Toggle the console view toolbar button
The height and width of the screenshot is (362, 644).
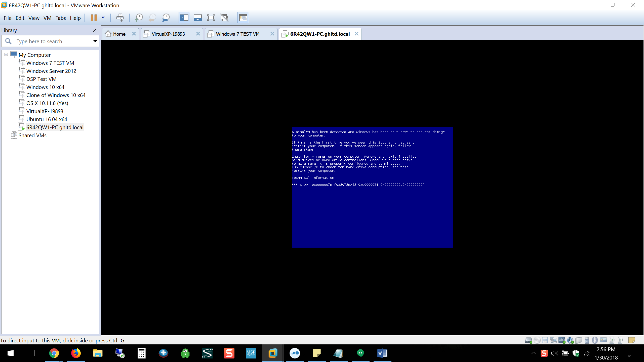(243, 18)
